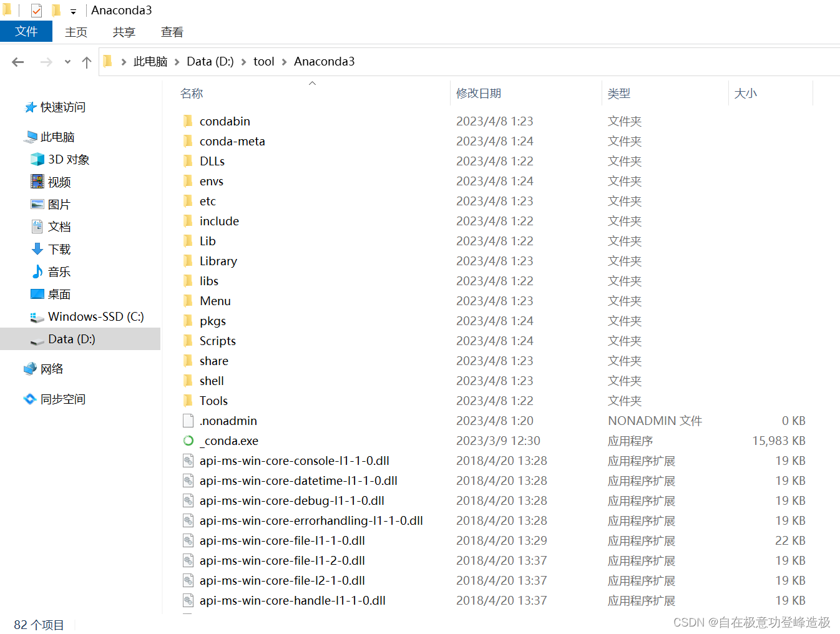
Task: Expand breadcrumb chevron after tool
Action: (x=285, y=62)
